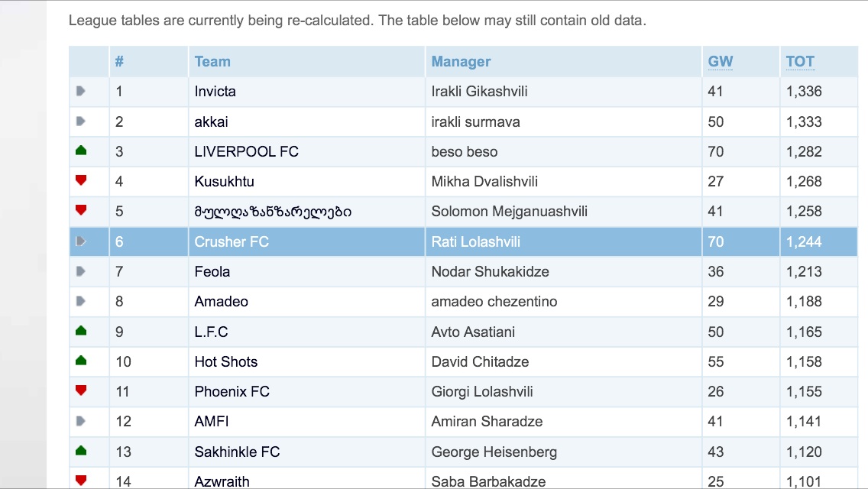
Task: Click the green up arrow beside LIVERPOOL FC
Action: (x=81, y=151)
